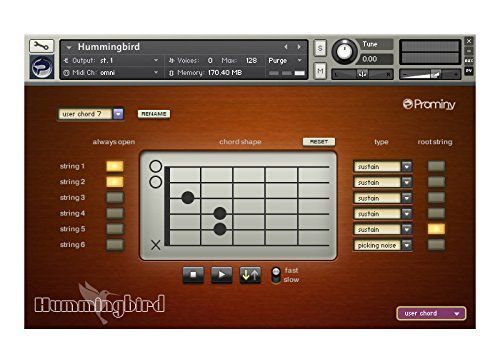
Task: Toggle the strum direction arrows button
Action: [x=250, y=275]
